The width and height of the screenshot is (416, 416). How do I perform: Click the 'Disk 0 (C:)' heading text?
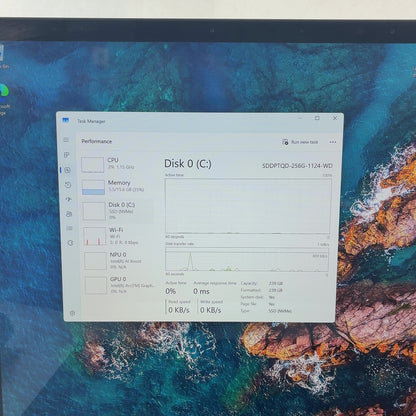(188, 163)
